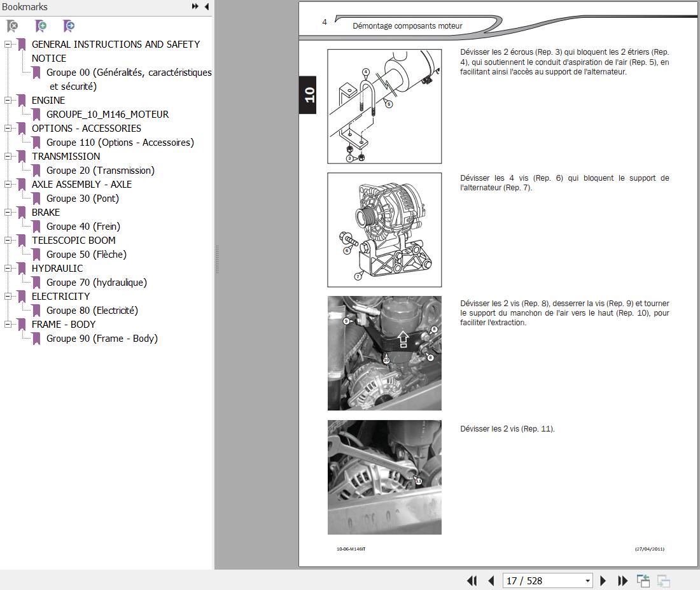Click the bookmark icon beside BRAKE
Image resolution: width=700 pixels, height=590 pixels.
pos(22,213)
